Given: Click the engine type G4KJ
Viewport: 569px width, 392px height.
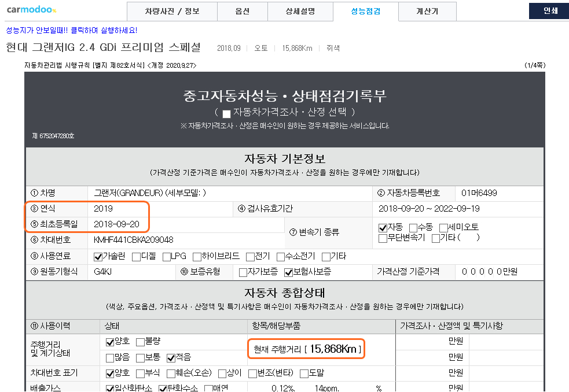Looking at the screenshot, I should coord(102,272).
